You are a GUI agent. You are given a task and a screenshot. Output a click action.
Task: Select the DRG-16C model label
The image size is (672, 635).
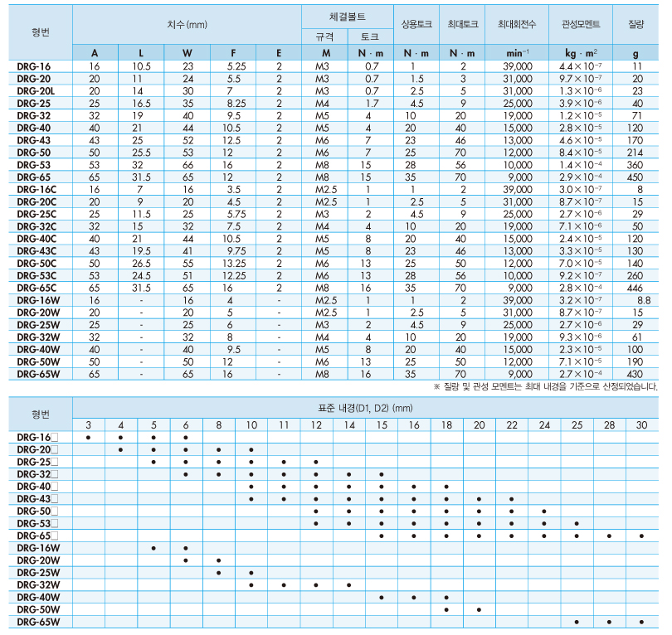[37, 190]
